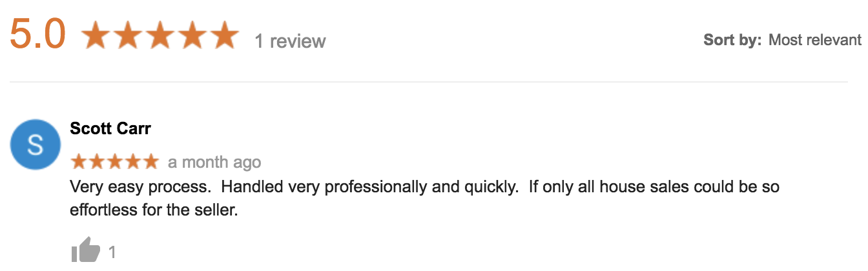Open the 'Most relevant' sort dropdown
This screenshot has height=271, width=868.
click(815, 40)
